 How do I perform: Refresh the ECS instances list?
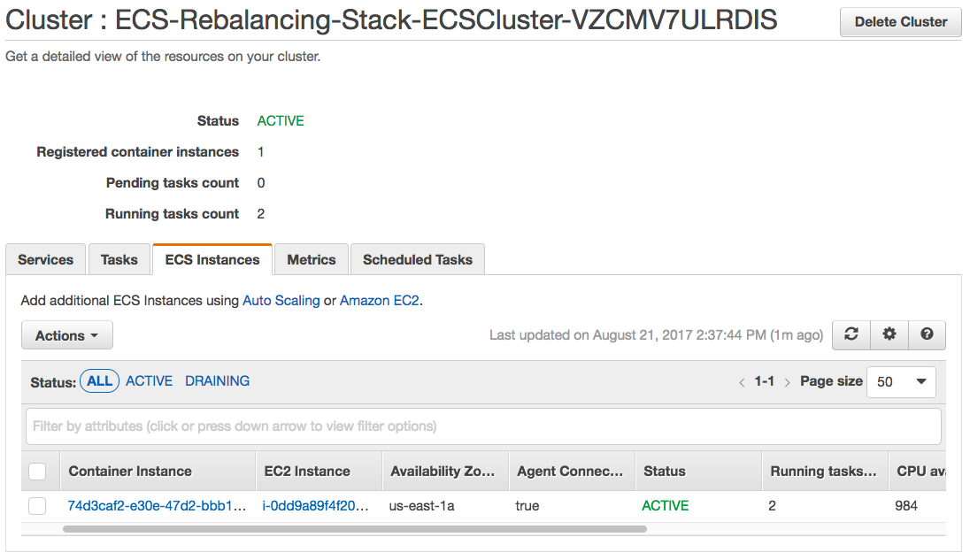pos(851,334)
